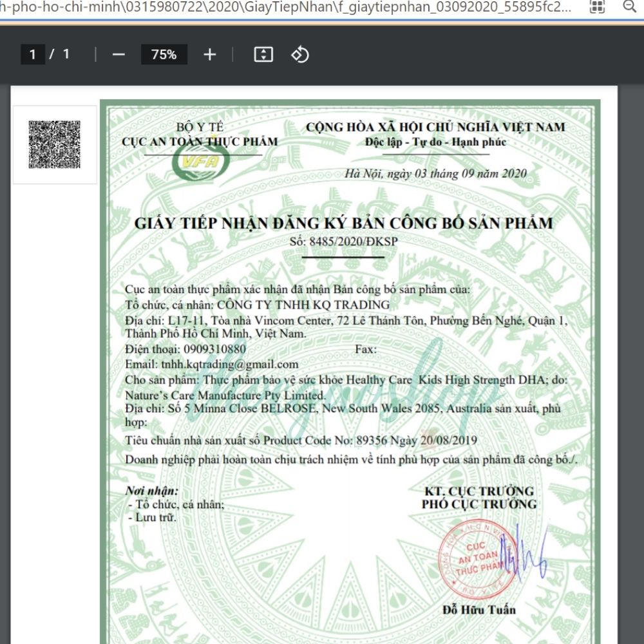Rotate the document counterclockwise
Screen dimensions: 644x644
point(300,55)
